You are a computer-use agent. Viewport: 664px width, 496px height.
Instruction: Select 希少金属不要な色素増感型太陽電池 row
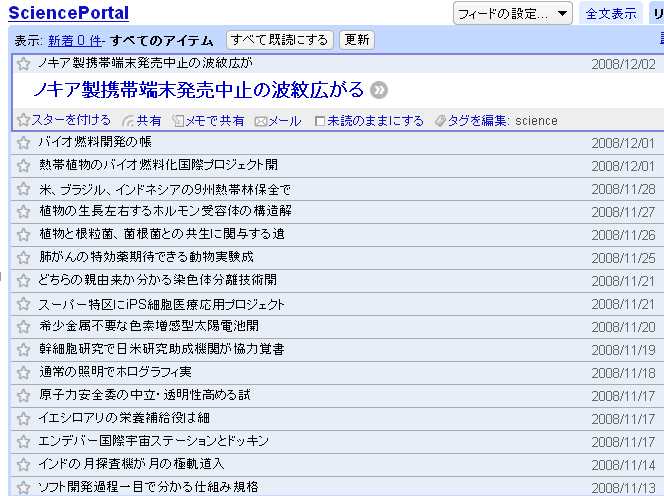337,327
